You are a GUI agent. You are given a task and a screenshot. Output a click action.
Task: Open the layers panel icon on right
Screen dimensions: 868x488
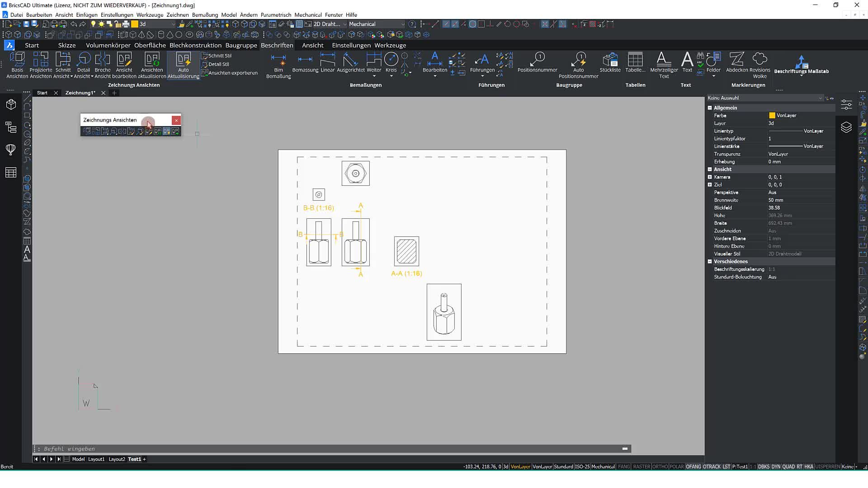(x=846, y=127)
